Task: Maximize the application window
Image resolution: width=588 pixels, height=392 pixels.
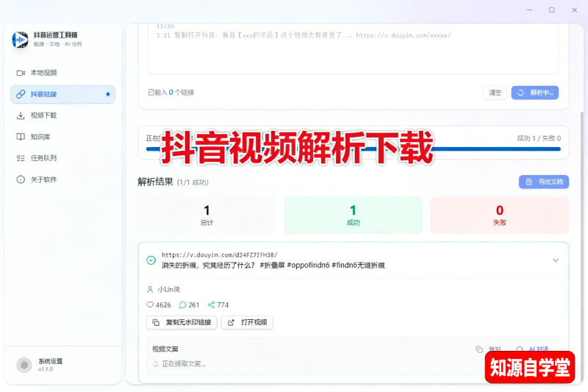Action: [552, 10]
